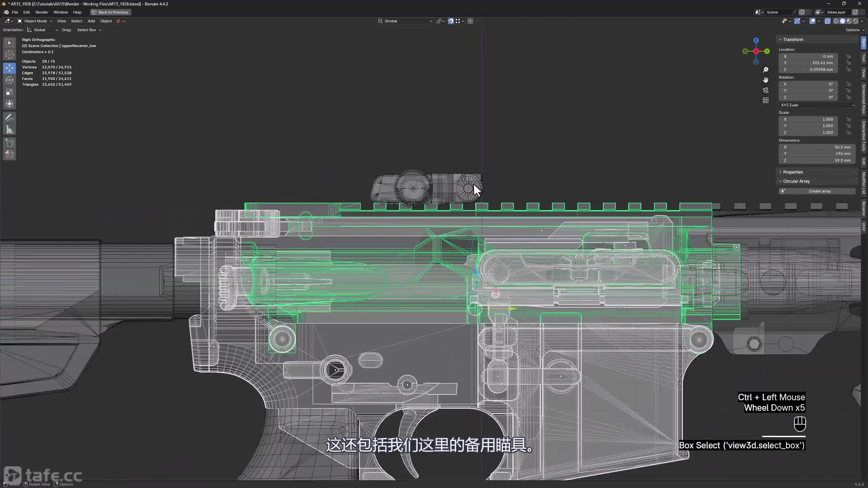Open the Gimbal orientation dropdown

tap(405, 21)
